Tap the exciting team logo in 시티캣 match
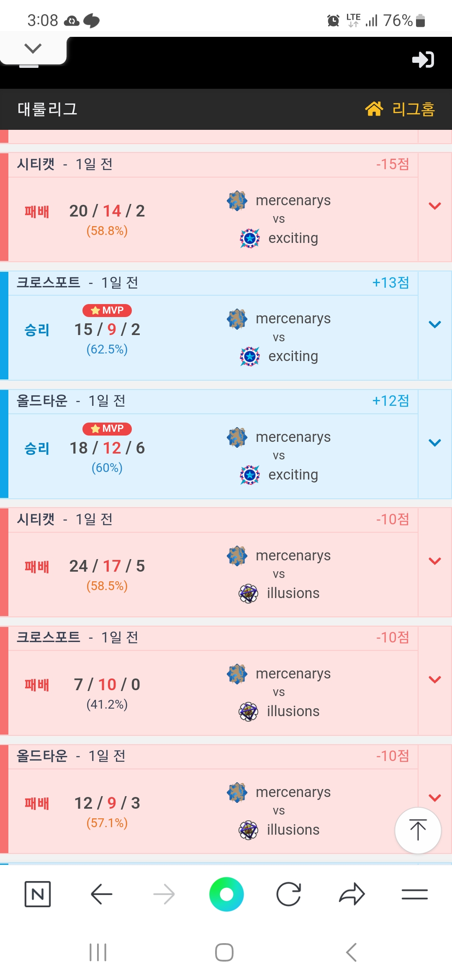 250,238
